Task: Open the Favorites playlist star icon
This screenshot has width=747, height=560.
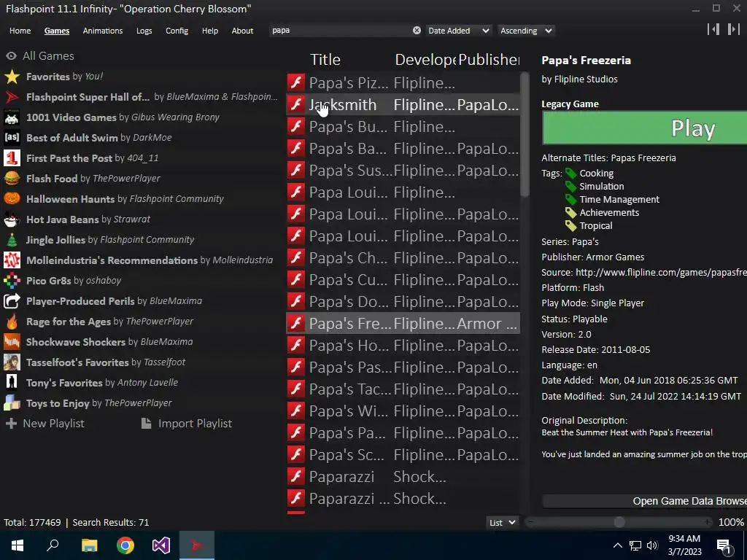Action: point(12,77)
